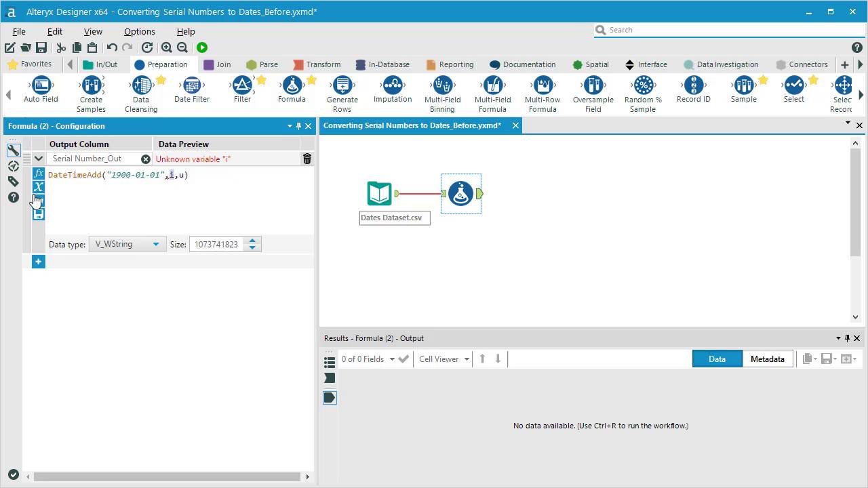Select the Data Cleansing tool
This screenshot has width=868, height=488.
141,94
